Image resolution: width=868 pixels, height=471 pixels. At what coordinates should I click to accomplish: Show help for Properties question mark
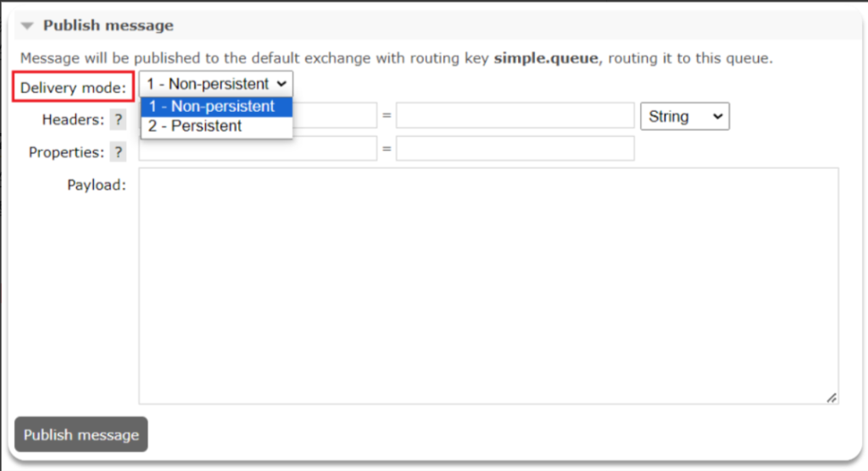[118, 152]
